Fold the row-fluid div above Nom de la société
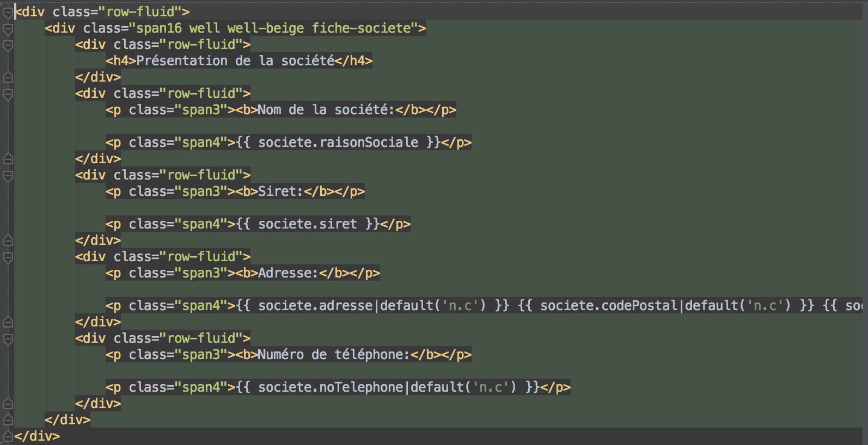Image resolution: width=868 pixels, height=445 pixels. [x=8, y=94]
